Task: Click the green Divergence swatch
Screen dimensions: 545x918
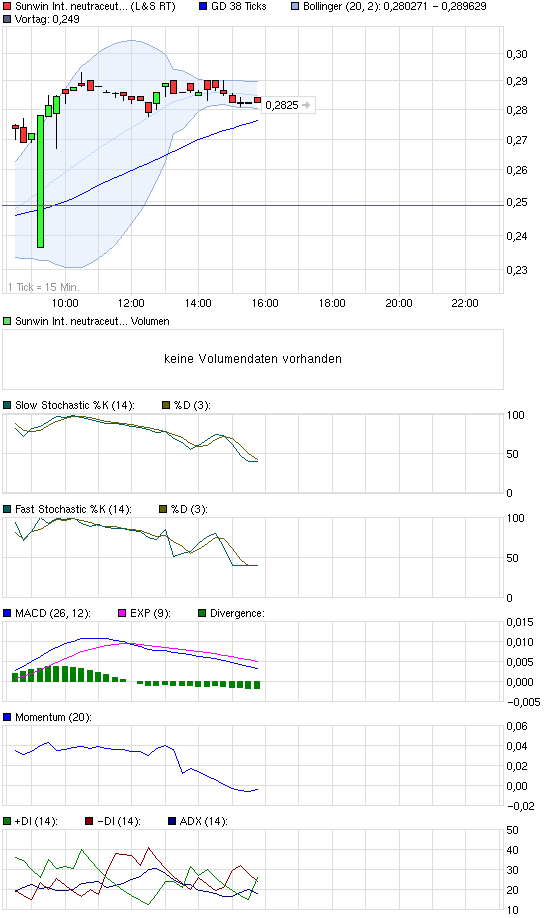Action: tap(202, 613)
